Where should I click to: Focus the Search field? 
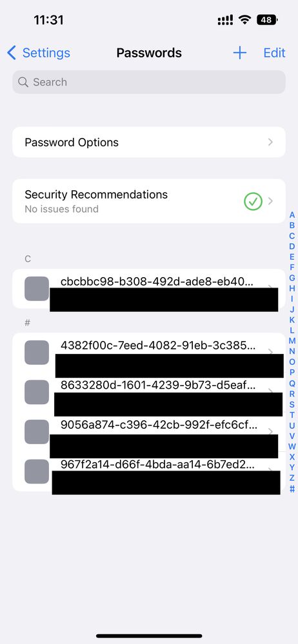click(x=149, y=82)
